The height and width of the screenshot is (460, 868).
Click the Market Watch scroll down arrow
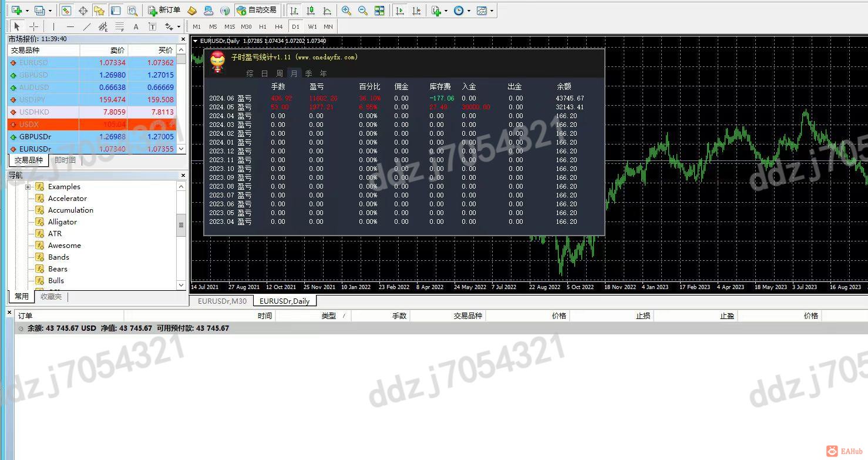coord(181,149)
